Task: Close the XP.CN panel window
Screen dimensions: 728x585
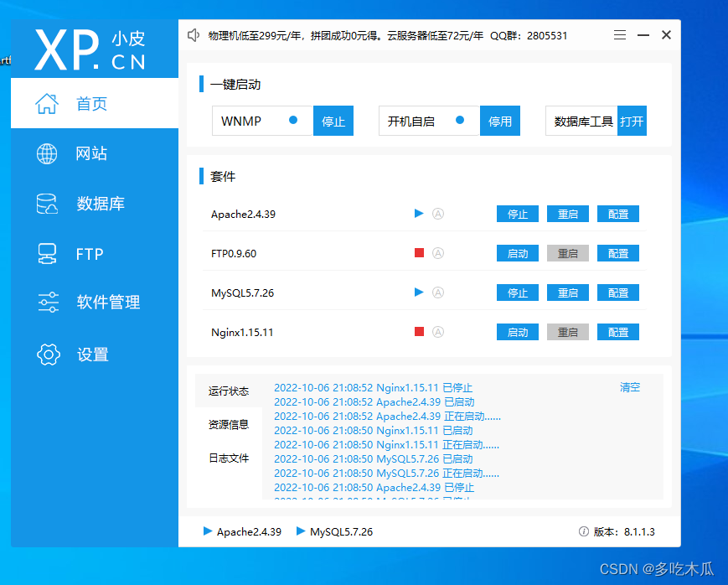Action: point(666,35)
